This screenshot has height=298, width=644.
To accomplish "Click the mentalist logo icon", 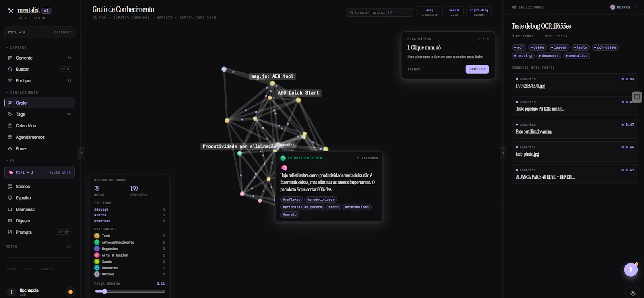I will tap(11, 11).
